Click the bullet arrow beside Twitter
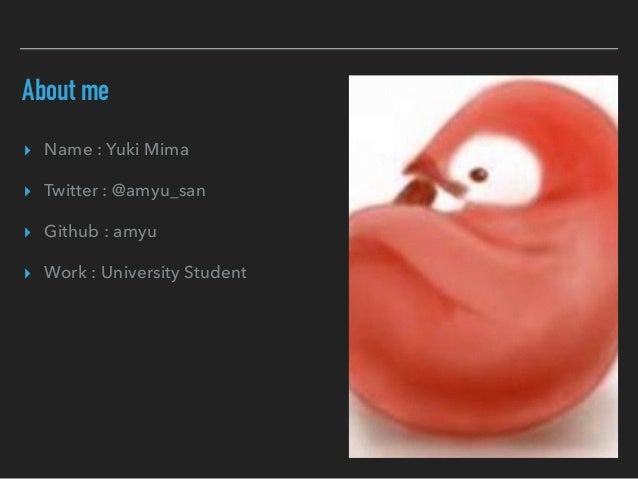638x479 pixels. pos(27,191)
